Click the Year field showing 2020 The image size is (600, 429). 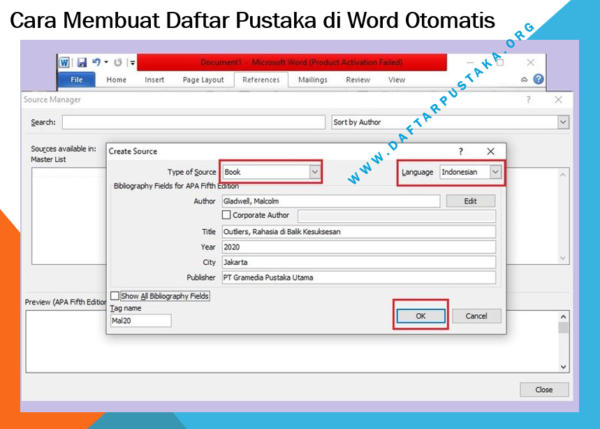point(359,247)
